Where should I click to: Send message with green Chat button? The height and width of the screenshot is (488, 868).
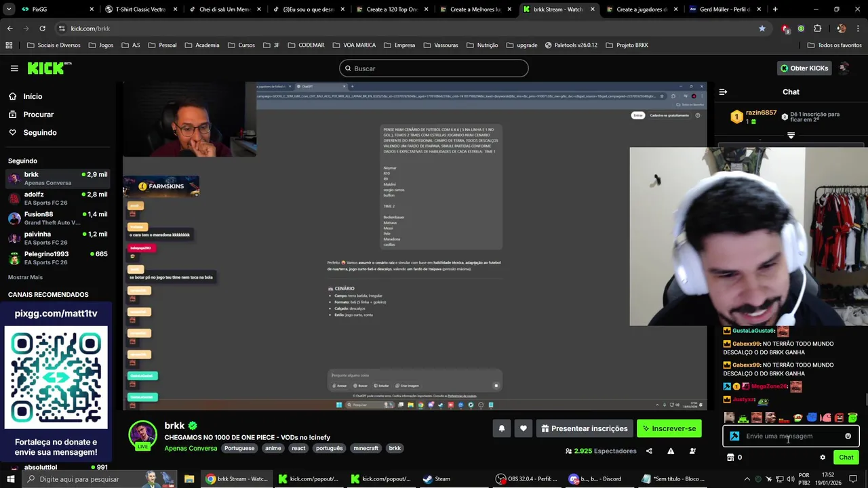pos(846,457)
